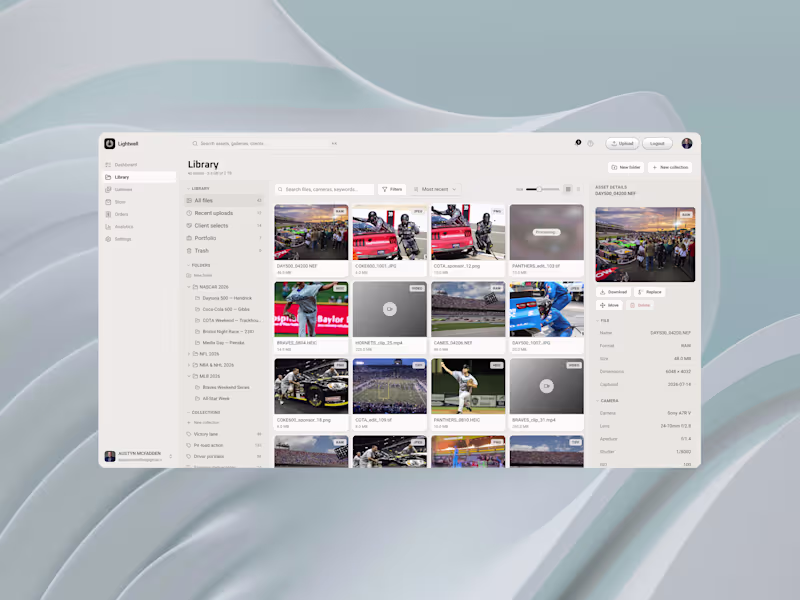Click the Upload button
800x600 pixels.
point(622,143)
